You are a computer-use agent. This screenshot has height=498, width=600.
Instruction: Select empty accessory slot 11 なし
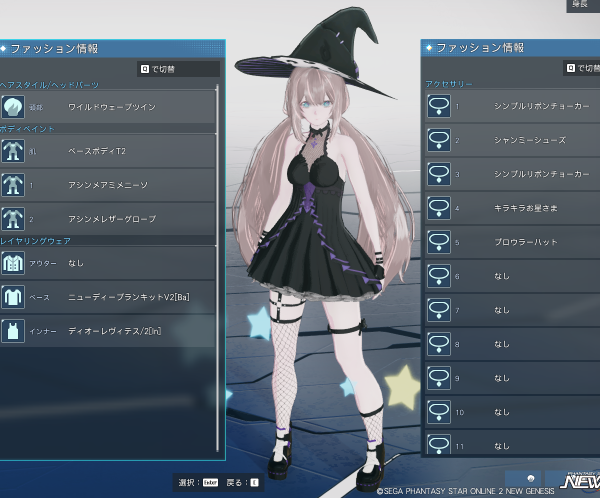pos(512,443)
